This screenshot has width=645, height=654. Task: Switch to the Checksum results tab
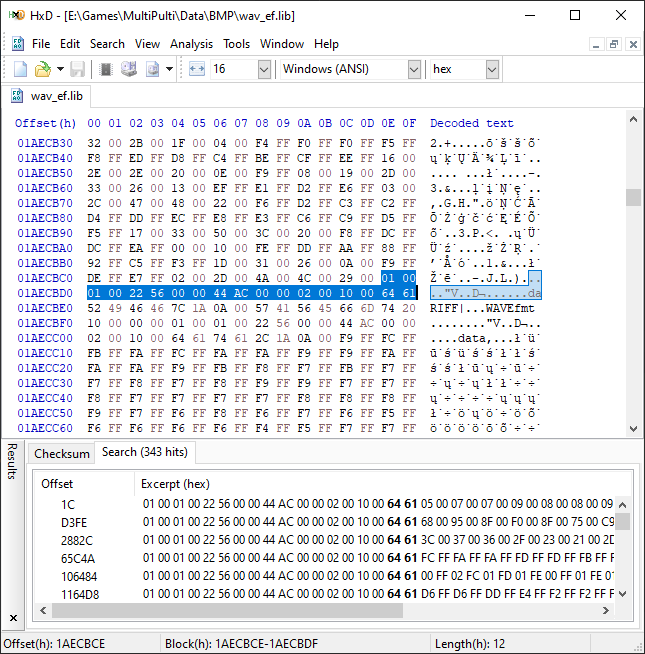[x=62, y=453]
